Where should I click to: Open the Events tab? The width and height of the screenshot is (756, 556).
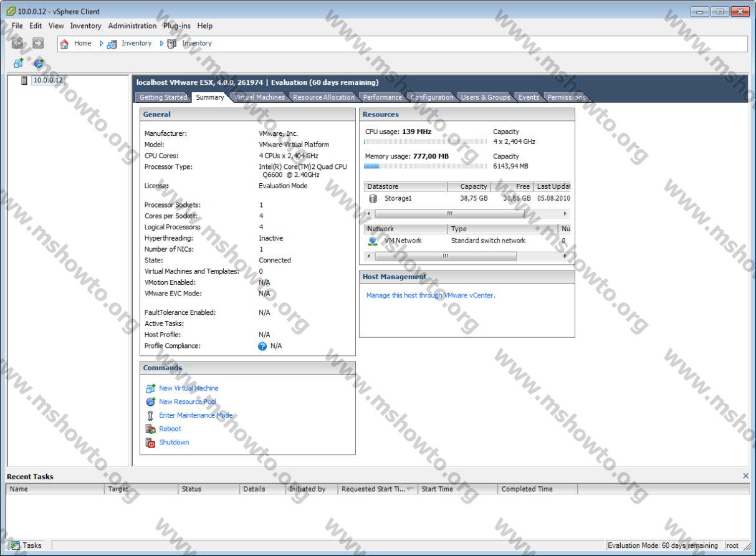(529, 97)
